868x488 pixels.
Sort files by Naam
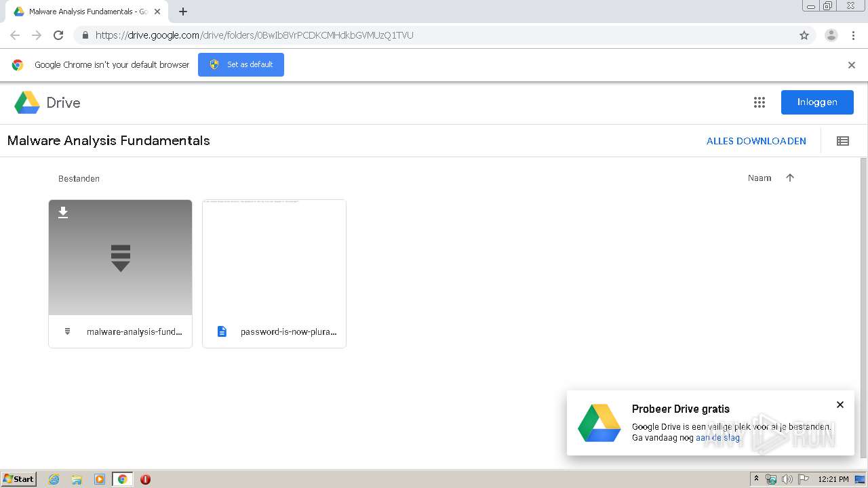click(759, 178)
